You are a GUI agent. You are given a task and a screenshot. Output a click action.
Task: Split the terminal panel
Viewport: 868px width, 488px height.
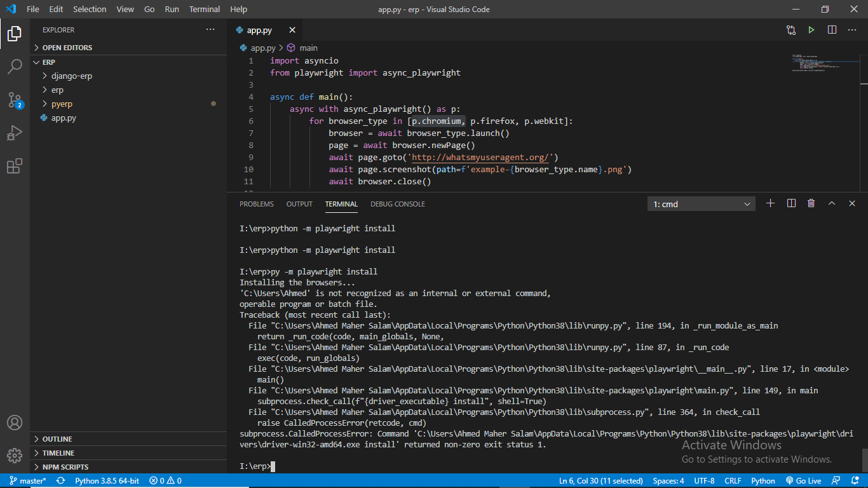click(x=791, y=203)
